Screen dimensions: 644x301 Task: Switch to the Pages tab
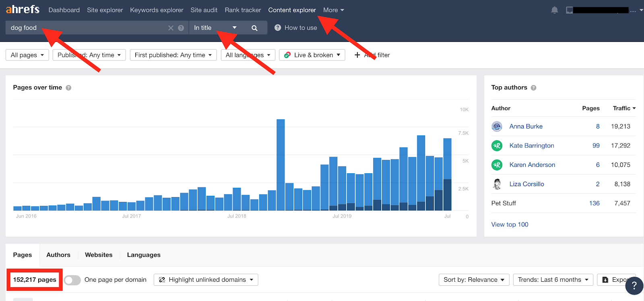23,255
